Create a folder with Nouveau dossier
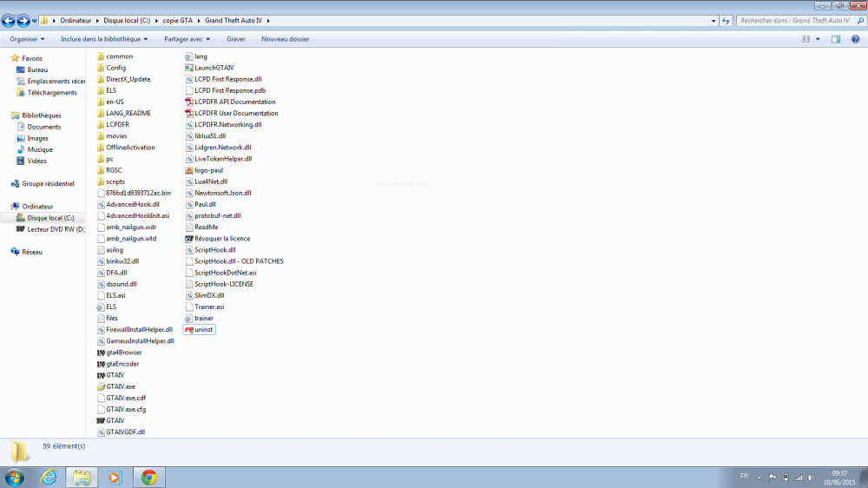This screenshot has width=868, height=488. (285, 39)
